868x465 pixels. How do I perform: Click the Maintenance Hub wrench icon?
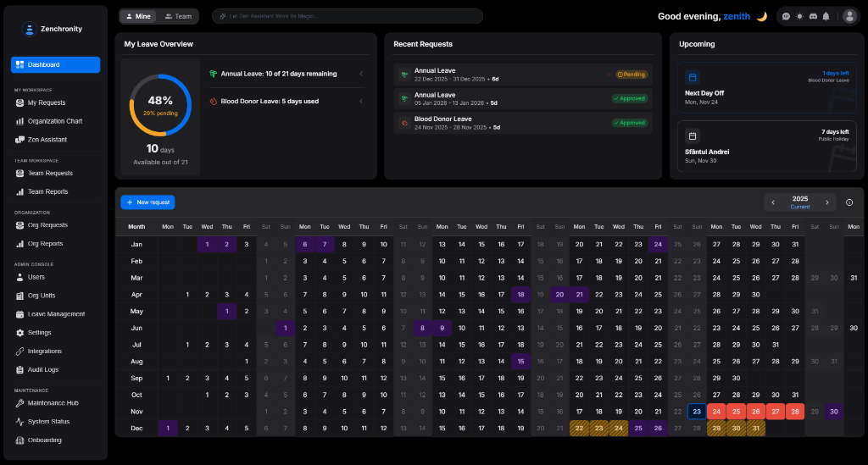[x=20, y=403]
